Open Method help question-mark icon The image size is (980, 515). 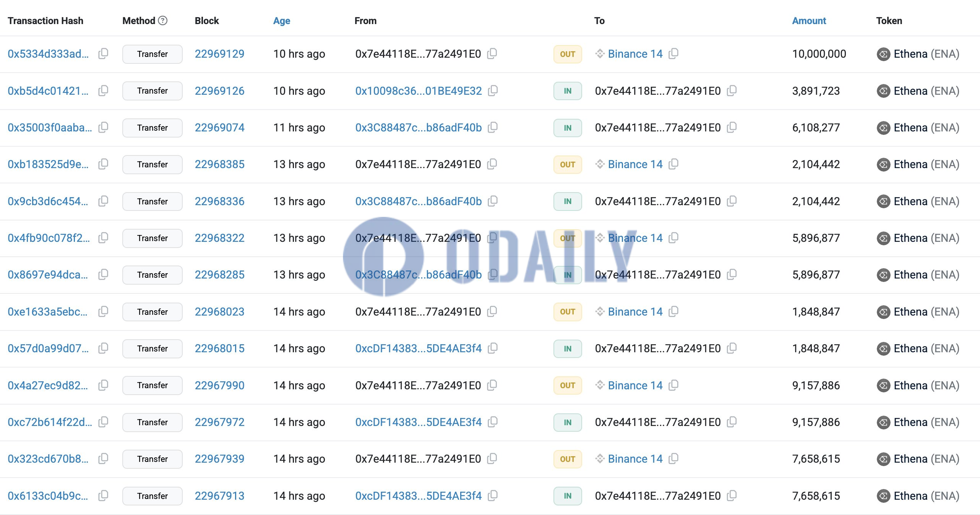point(163,21)
